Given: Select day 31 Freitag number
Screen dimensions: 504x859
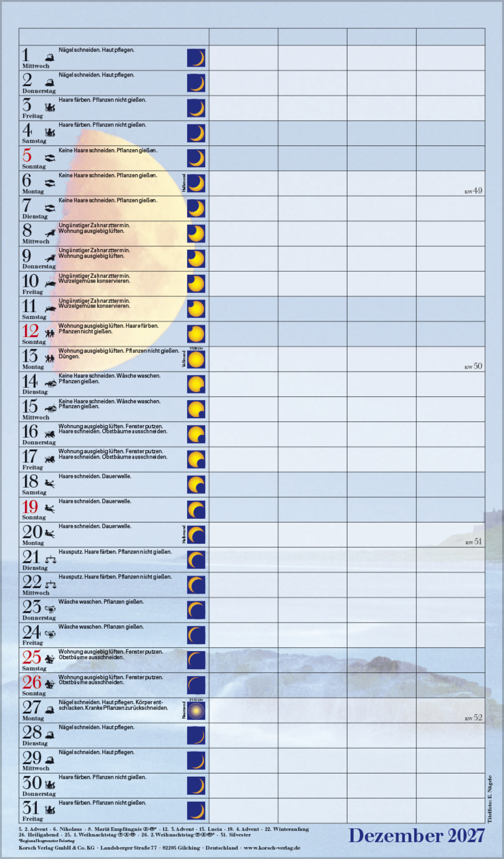Looking at the screenshot, I should (30, 807).
